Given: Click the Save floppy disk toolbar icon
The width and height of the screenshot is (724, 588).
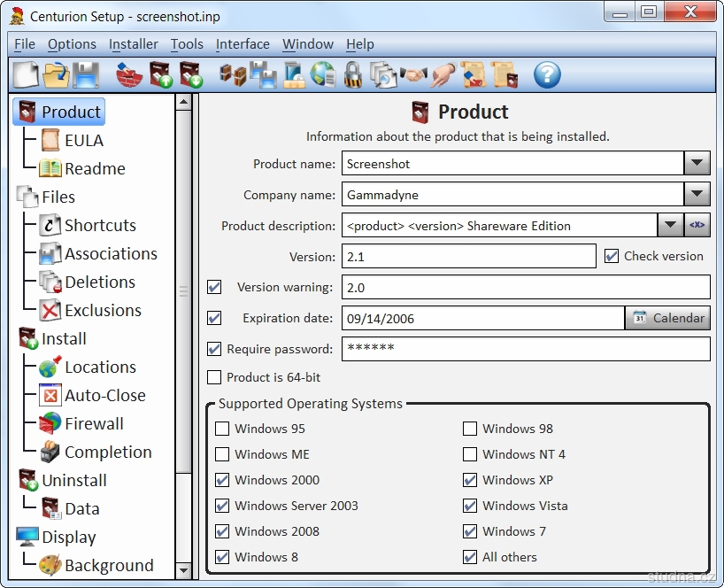Looking at the screenshot, I should click(x=85, y=74).
